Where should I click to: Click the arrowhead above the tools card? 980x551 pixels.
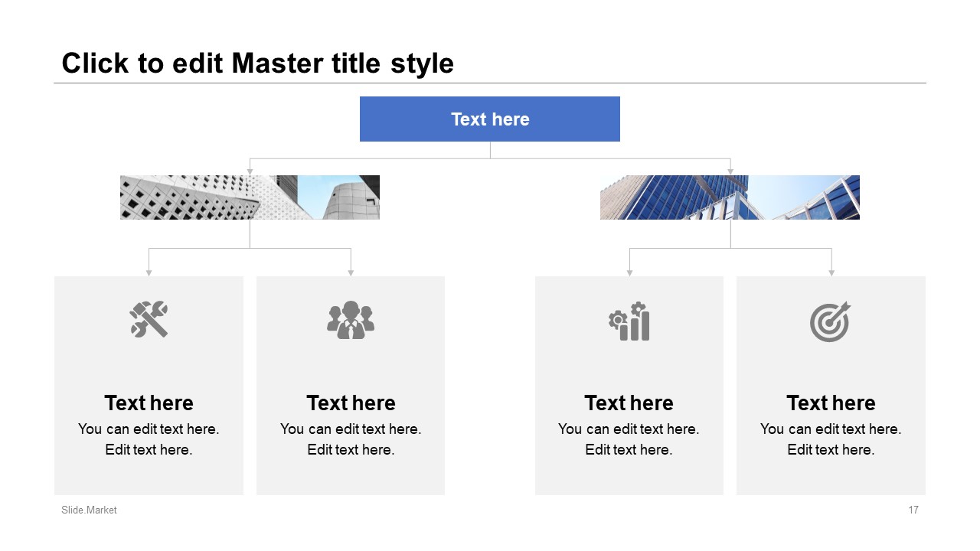tap(149, 272)
